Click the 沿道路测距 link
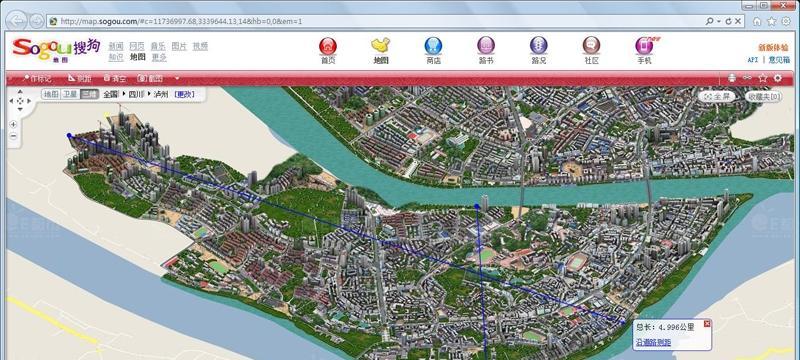The height and width of the screenshot is (360, 800). pos(654,343)
